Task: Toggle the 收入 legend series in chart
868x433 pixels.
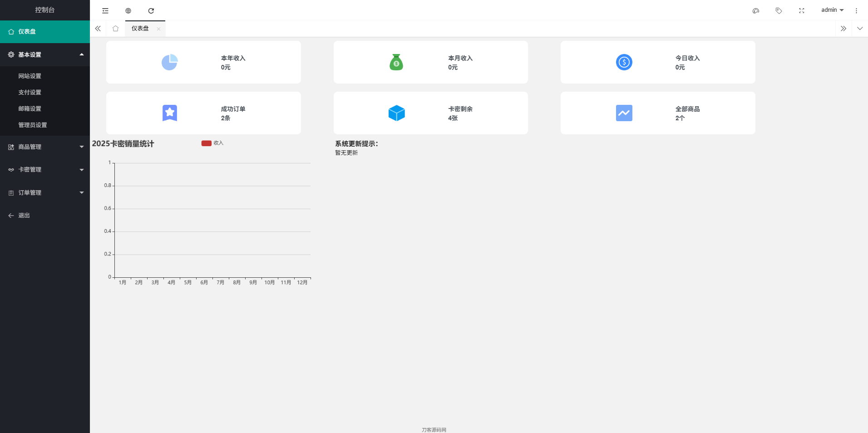Action: click(212, 143)
